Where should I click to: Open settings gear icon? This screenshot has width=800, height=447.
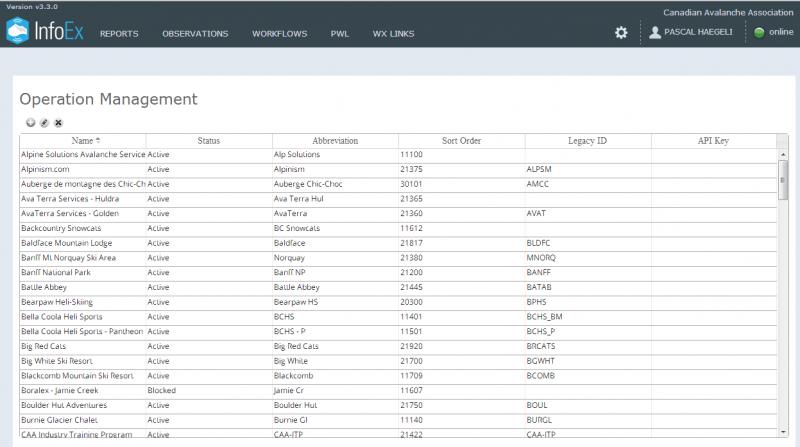point(621,33)
